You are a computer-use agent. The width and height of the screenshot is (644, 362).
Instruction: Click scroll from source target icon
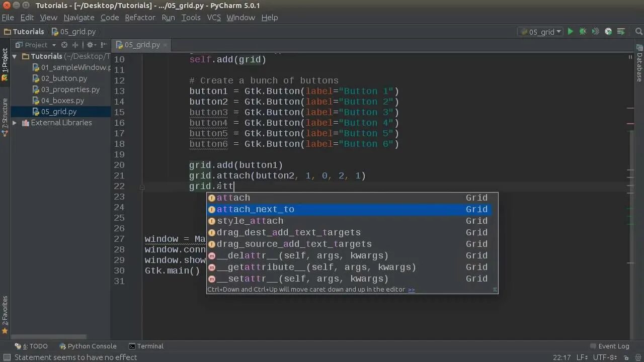pyautogui.click(x=64, y=45)
